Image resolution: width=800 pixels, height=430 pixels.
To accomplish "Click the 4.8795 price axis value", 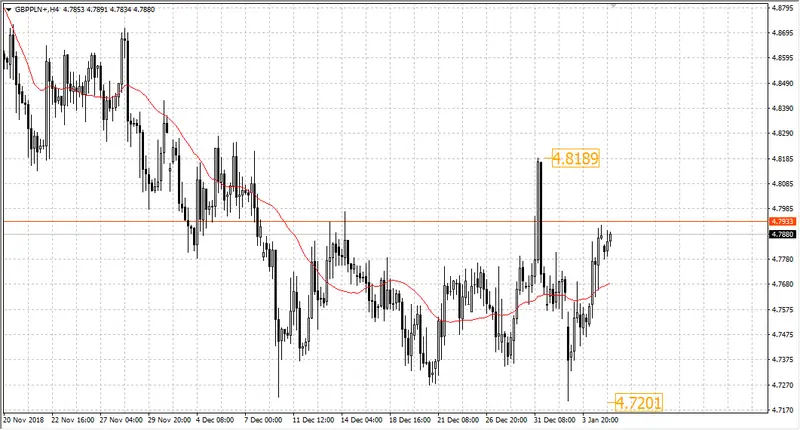I will (783, 8).
